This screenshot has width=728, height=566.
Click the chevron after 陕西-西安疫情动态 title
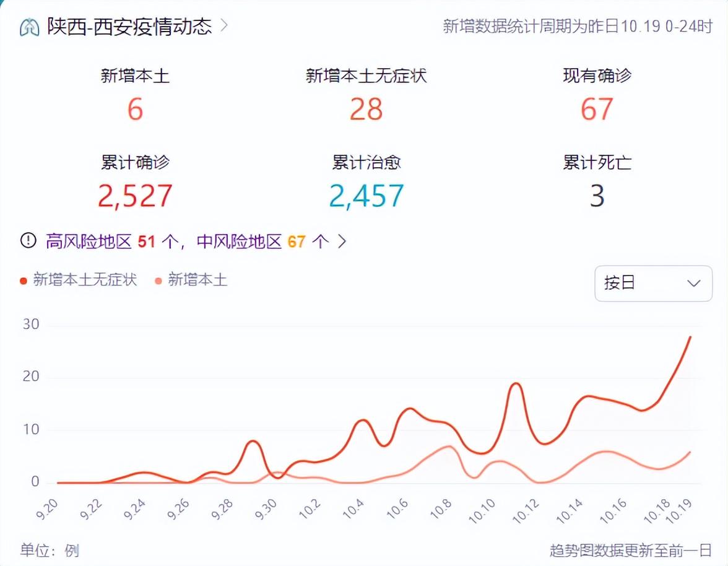(224, 25)
